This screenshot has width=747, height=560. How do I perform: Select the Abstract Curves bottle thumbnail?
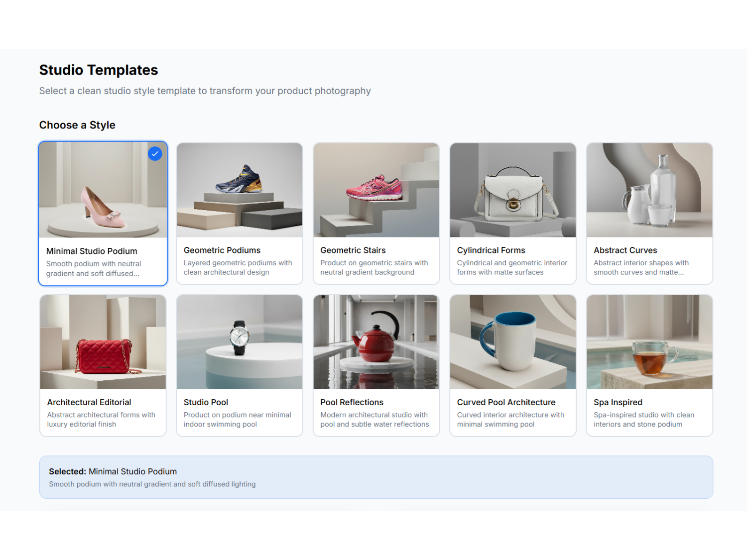pos(649,190)
